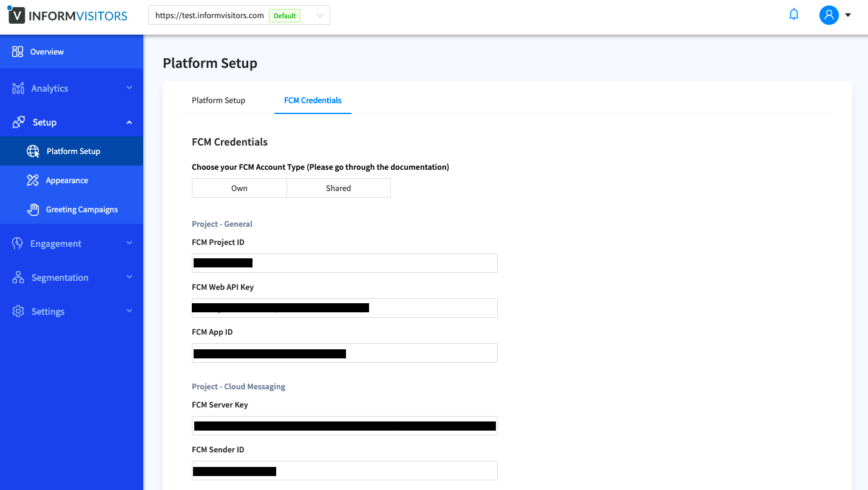This screenshot has width=868, height=490.
Task: Open Greeting Campaigns in the sidebar
Action: [72, 209]
